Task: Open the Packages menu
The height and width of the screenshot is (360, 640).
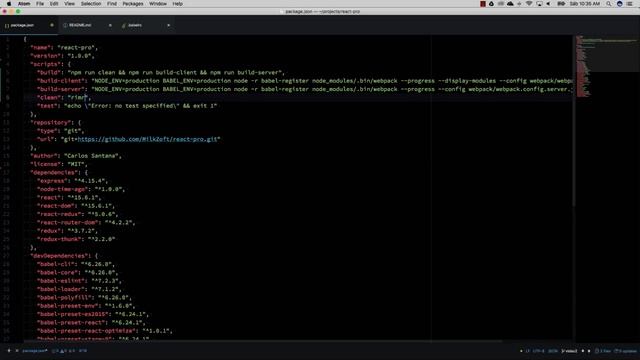Action: coord(133,4)
